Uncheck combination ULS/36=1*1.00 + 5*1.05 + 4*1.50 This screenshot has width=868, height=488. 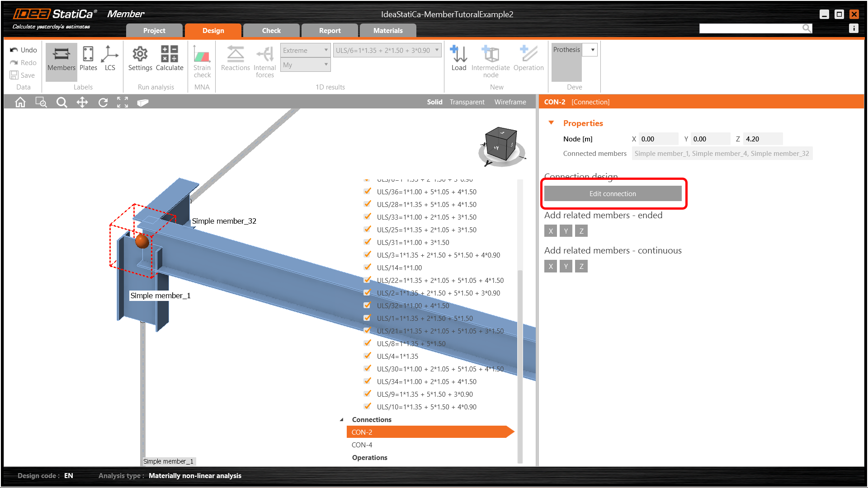point(367,191)
